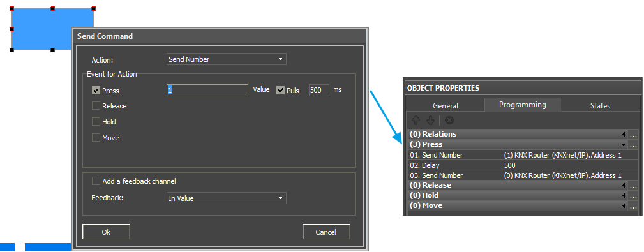Enable the Move event checkbox

pyautogui.click(x=96, y=138)
